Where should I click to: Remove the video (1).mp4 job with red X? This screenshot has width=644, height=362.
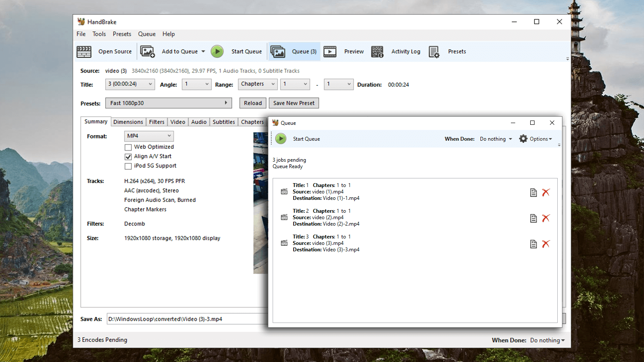[x=546, y=193]
